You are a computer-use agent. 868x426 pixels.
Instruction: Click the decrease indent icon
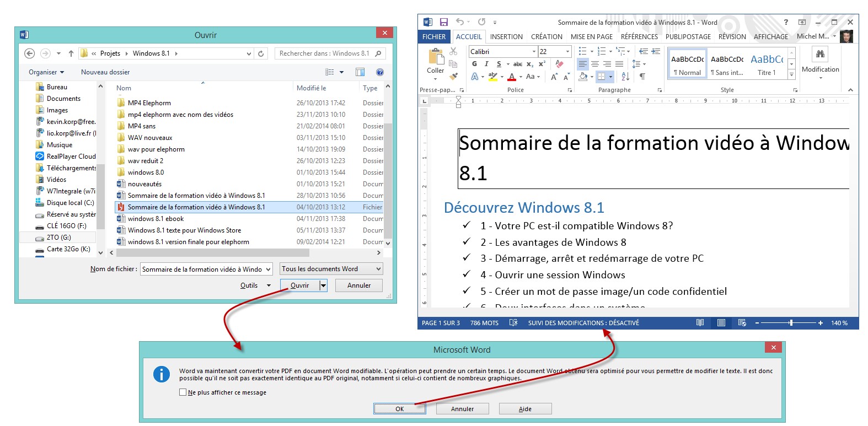[x=644, y=51]
